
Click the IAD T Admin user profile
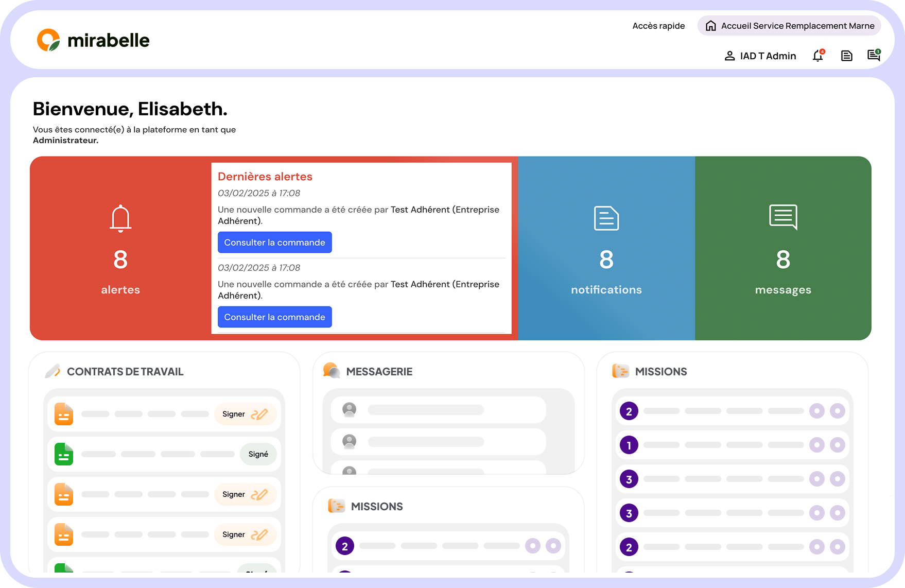[x=760, y=56]
